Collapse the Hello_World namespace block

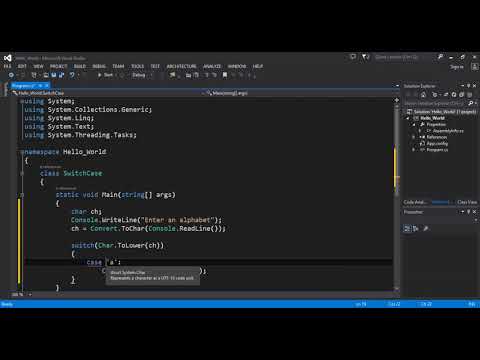[22, 152]
